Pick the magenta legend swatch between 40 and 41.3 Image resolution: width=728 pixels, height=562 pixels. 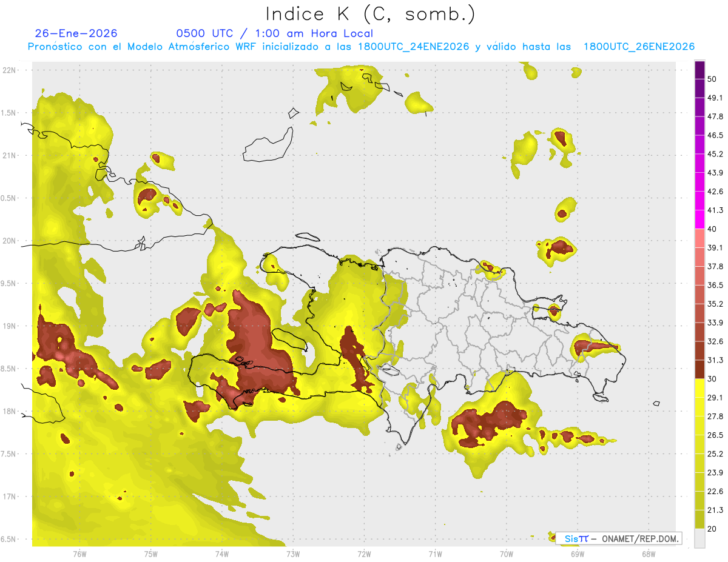699,219
